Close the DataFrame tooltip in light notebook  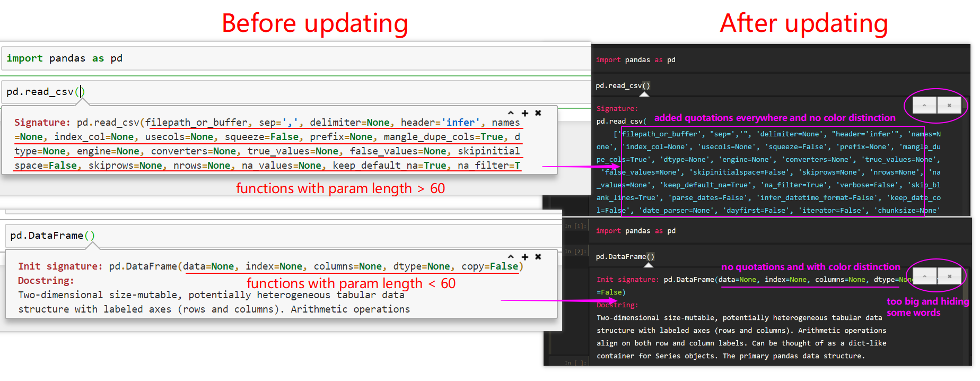click(x=538, y=257)
